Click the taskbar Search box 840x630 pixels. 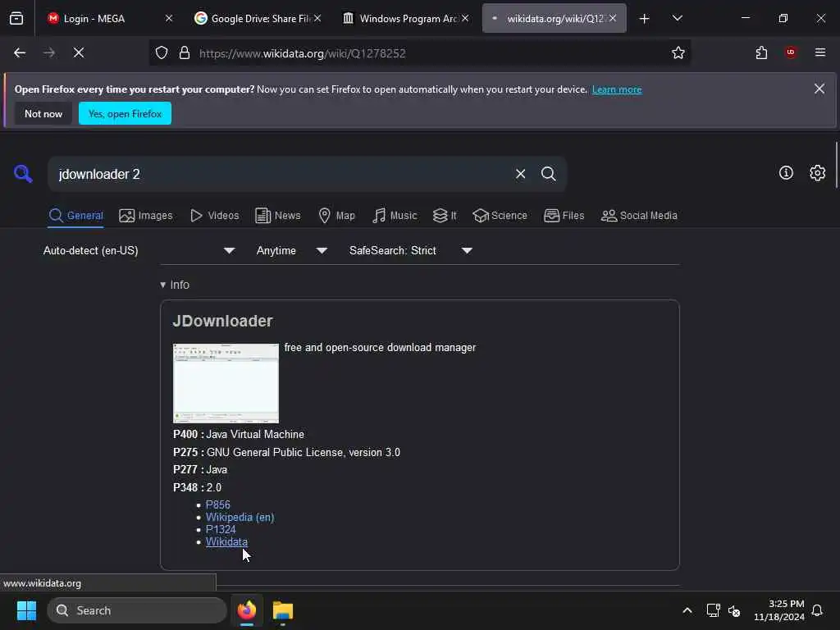[137, 610]
